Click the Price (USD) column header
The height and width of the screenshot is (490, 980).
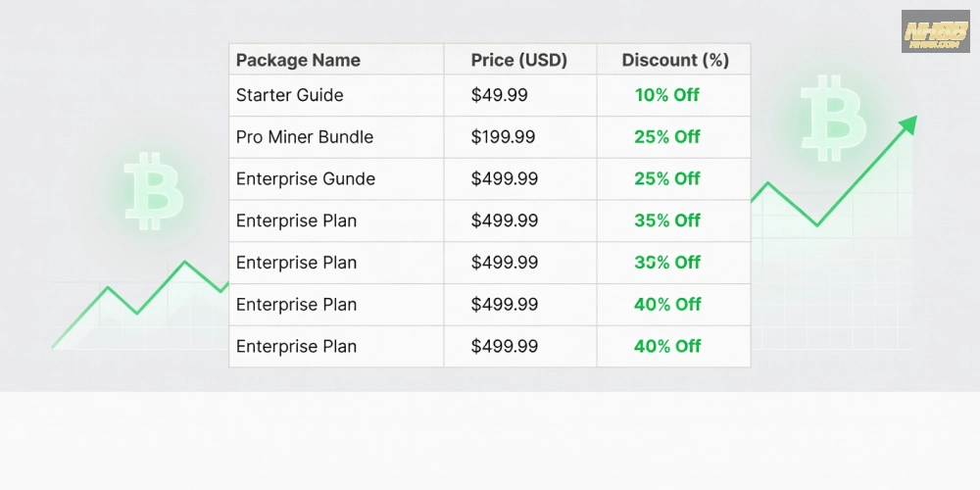pyautogui.click(x=518, y=60)
